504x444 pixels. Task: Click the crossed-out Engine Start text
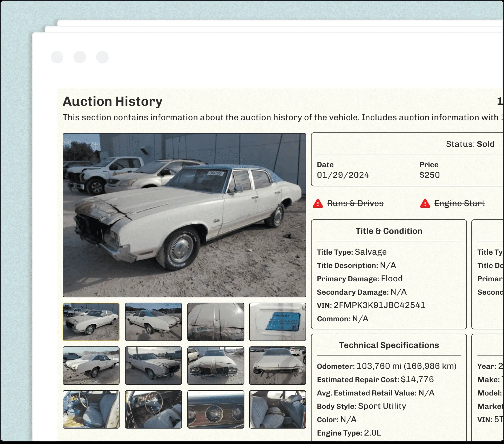coord(459,203)
